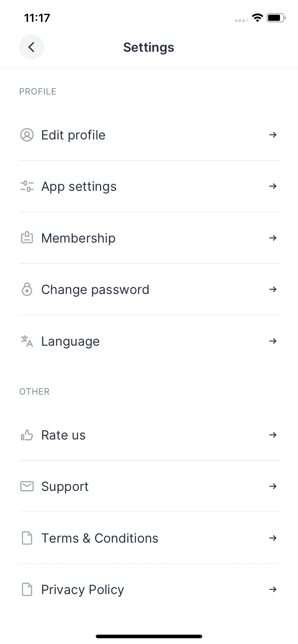Image resolution: width=298 pixels, height=644 pixels.
Task: Click the Language translate icon
Action: [x=27, y=341]
